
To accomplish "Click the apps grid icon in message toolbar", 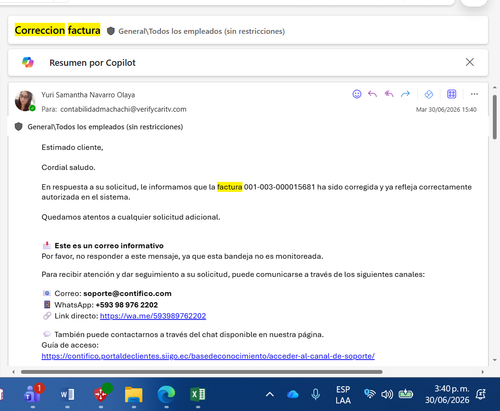I will pyautogui.click(x=452, y=94).
